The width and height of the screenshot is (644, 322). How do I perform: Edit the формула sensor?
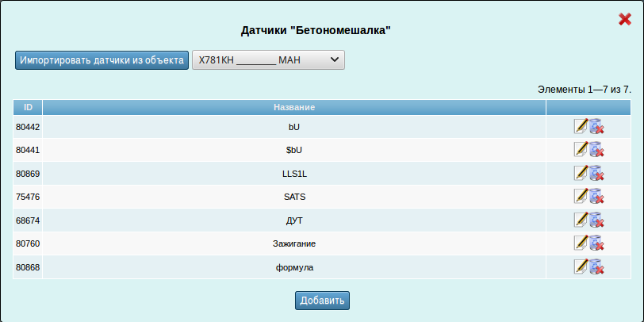[581, 266]
